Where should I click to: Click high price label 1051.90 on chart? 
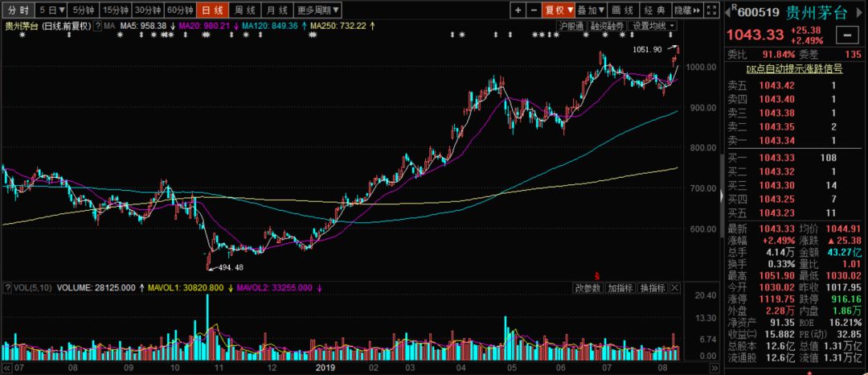(648, 50)
